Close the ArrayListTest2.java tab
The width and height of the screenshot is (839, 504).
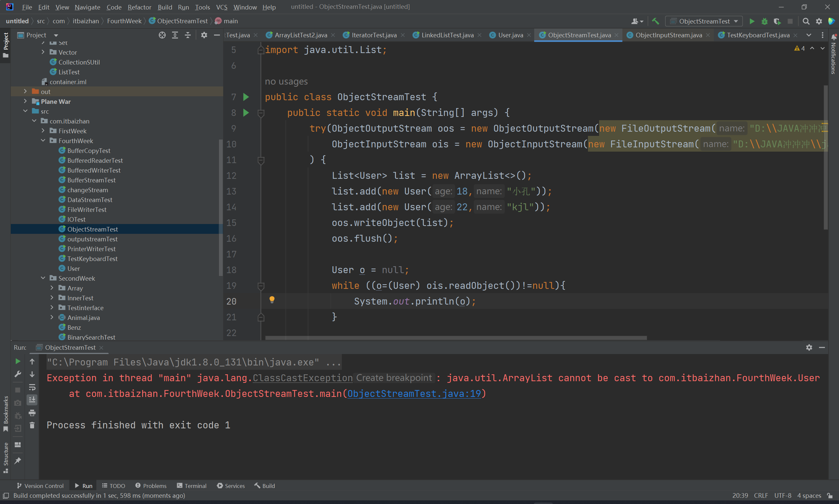click(x=333, y=35)
